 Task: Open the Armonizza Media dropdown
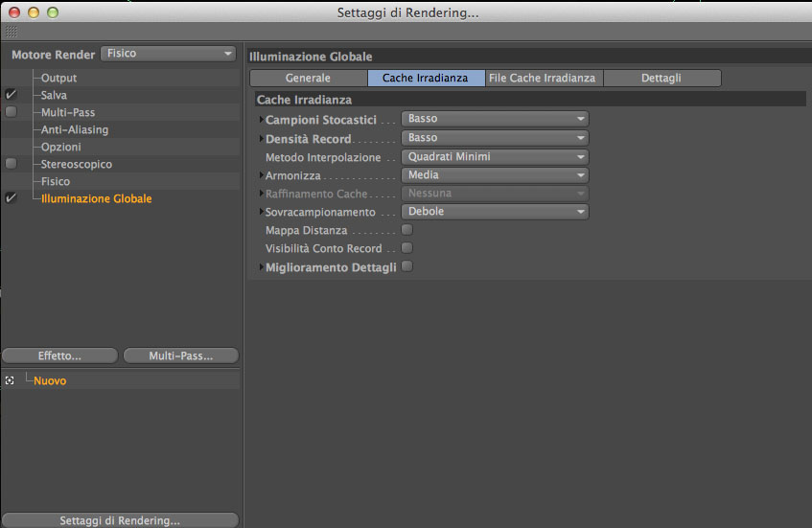(495, 175)
